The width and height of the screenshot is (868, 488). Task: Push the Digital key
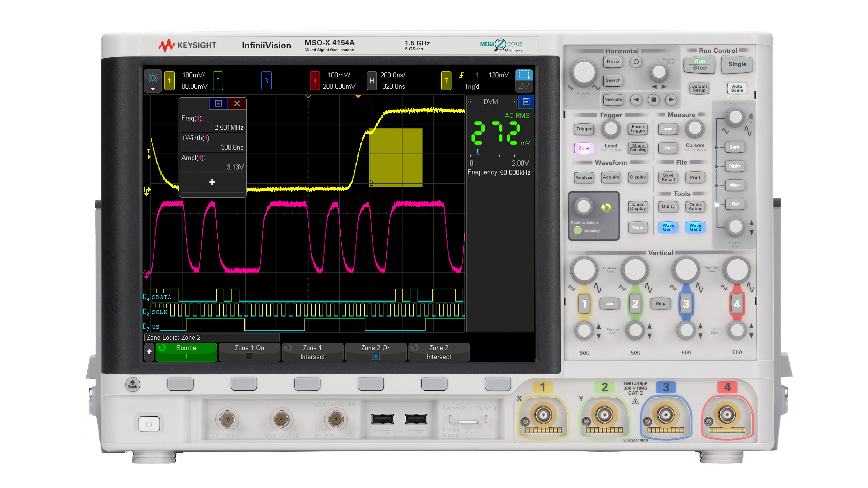[735, 166]
